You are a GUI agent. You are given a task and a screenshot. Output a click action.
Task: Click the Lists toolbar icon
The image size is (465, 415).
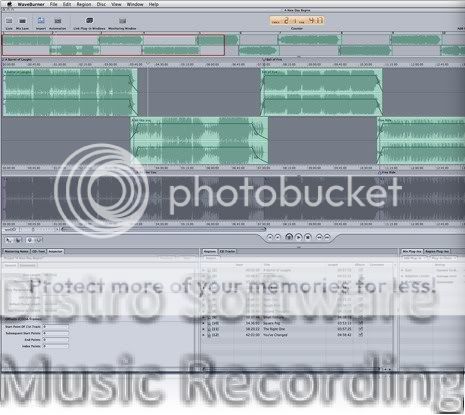[9, 21]
